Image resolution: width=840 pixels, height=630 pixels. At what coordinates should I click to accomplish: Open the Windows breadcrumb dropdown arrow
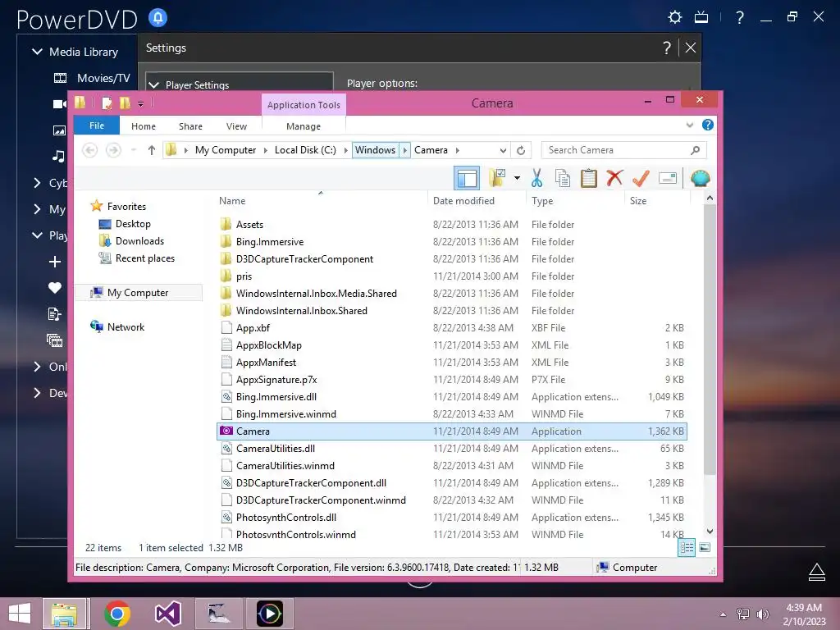point(405,150)
